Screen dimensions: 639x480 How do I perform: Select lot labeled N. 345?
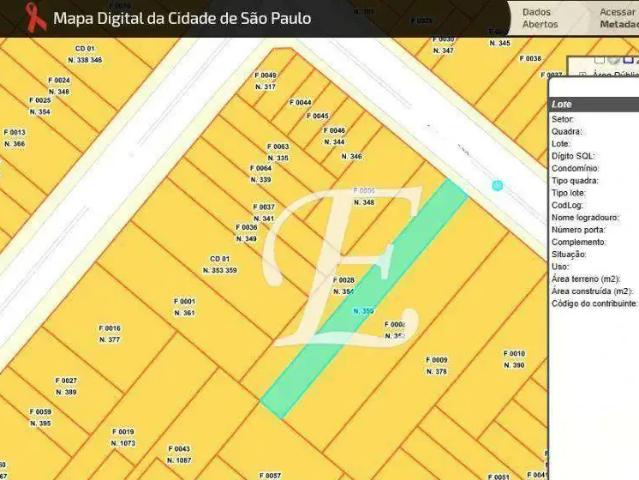pos(500,43)
